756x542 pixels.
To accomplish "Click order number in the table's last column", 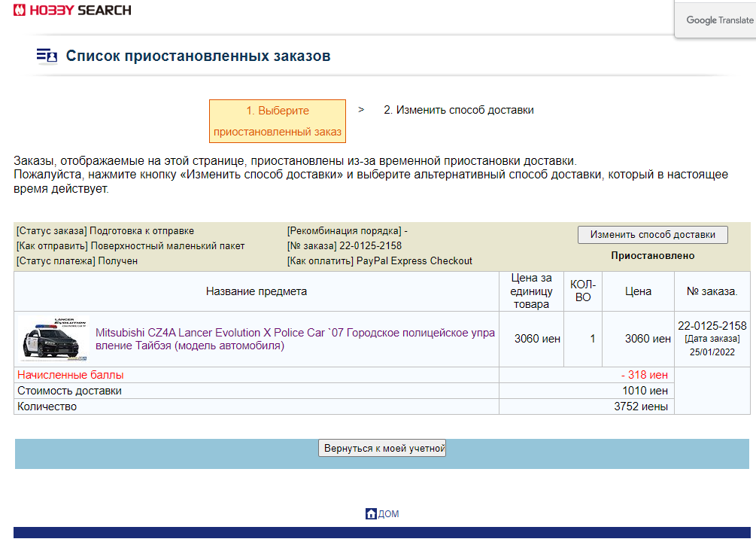I will point(712,326).
